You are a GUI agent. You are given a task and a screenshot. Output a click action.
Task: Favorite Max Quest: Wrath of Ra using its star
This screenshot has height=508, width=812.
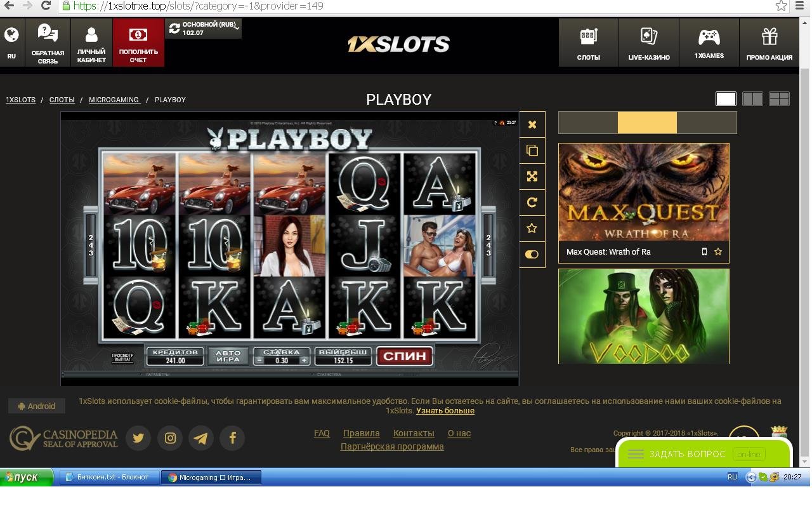point(718,252)
